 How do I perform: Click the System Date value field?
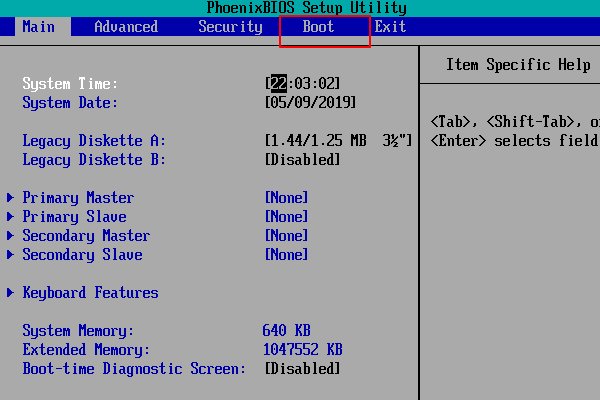(x=310, y=103)
